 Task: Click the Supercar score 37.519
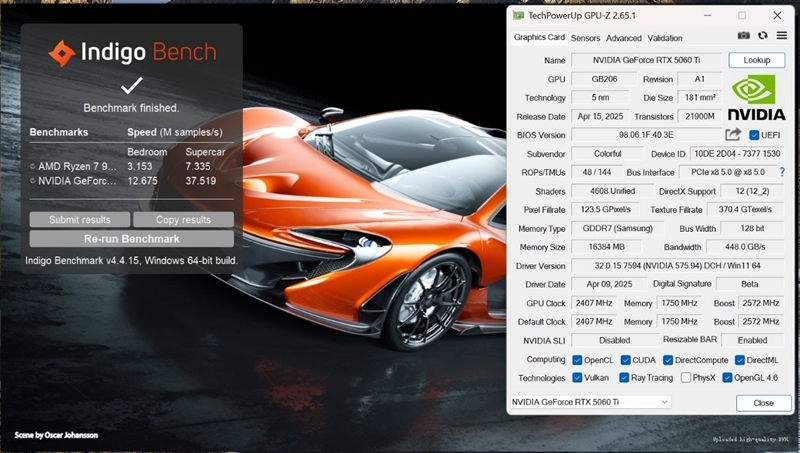[x=201, y=181]
